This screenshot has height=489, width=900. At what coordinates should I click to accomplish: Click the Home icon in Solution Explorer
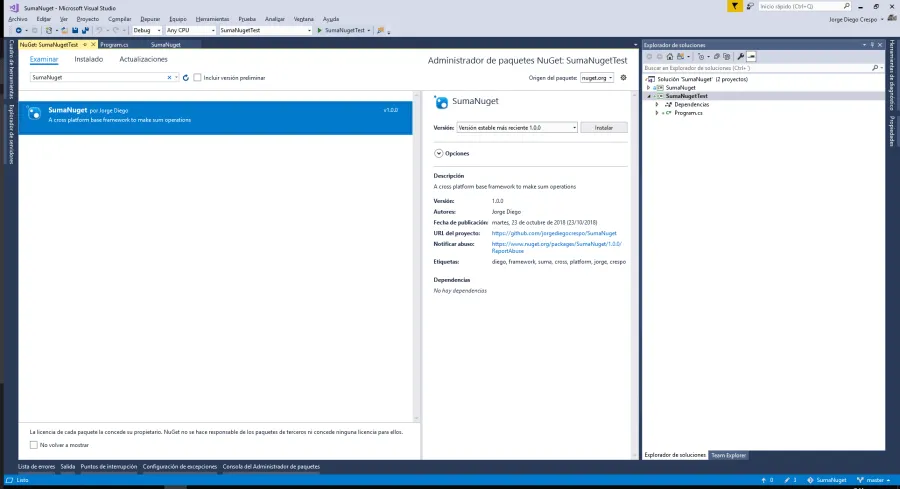point(669,57)
